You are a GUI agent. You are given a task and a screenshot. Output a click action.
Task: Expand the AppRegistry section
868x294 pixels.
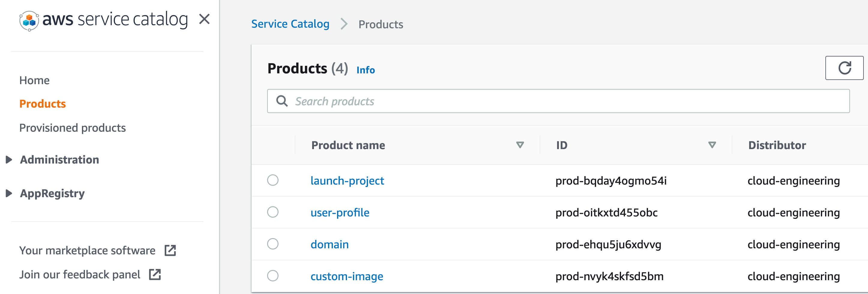[9, 193]
